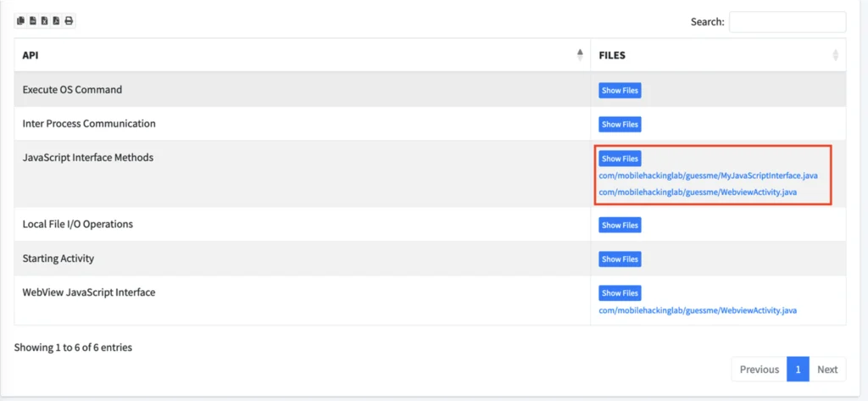Open WebviewActivity.java under WebView JavaScript Interface
Screen dimensions: 868x401
click(698, 310)
